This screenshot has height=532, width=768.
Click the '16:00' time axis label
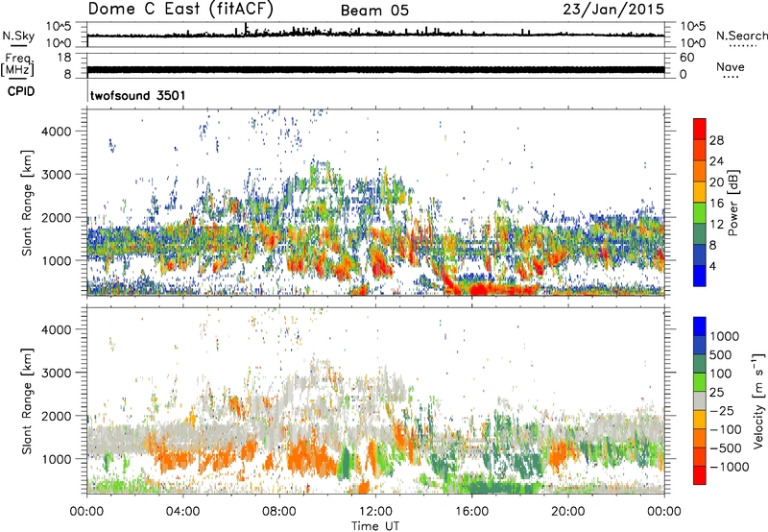click(x=472, y=512)
